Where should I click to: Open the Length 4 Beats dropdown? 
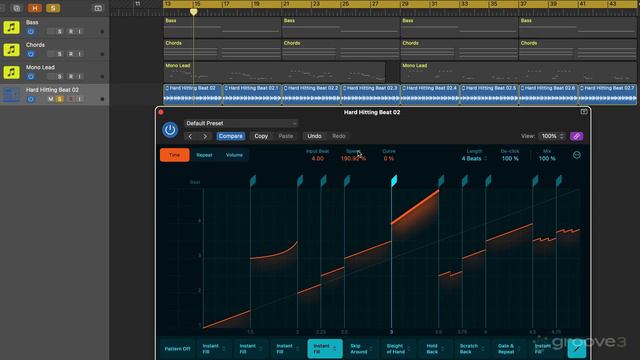click(x=474, y=158)
